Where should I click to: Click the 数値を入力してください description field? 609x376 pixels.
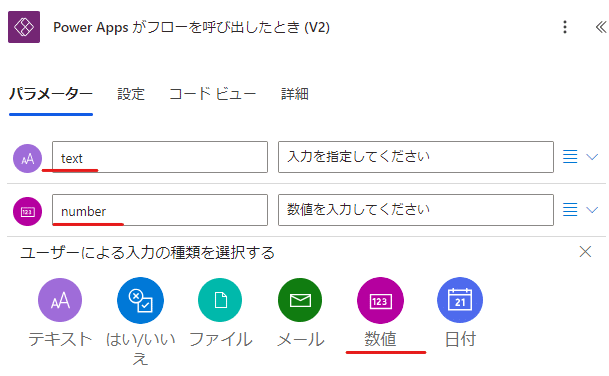[x=416, y=210]
